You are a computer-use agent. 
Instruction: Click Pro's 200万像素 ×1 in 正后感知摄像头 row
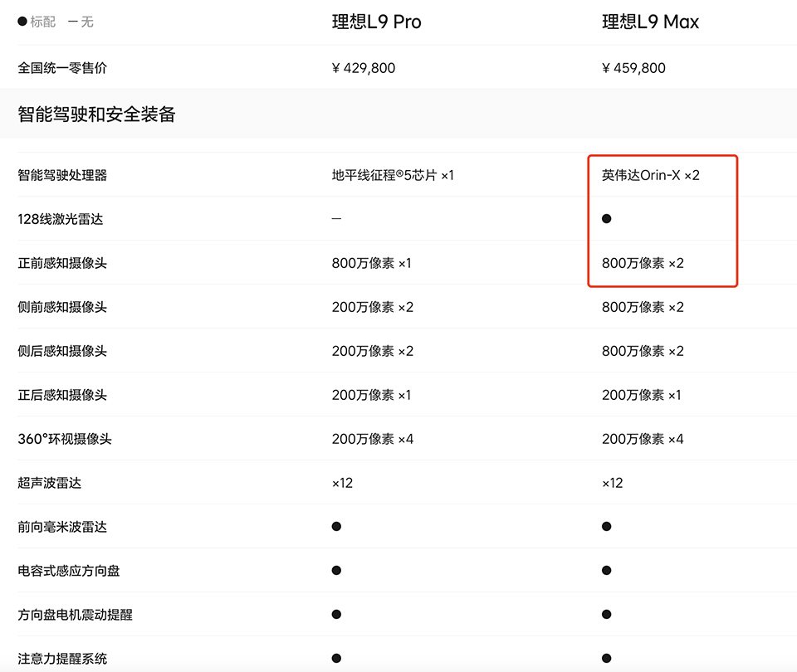pyautogui.click(x=372, y=395)
